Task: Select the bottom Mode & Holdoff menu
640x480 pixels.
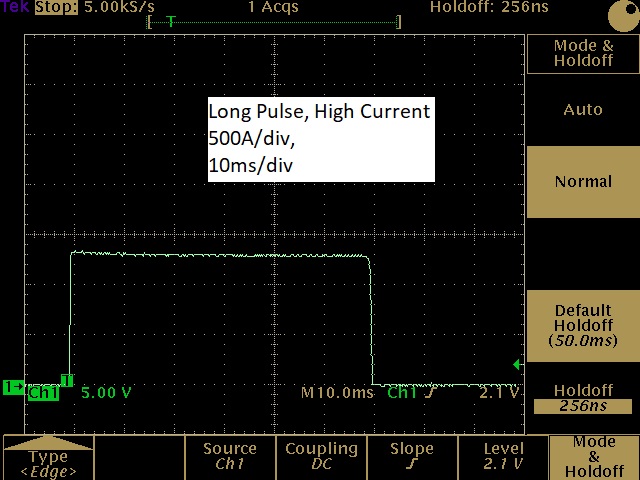Action: point(594,458)
